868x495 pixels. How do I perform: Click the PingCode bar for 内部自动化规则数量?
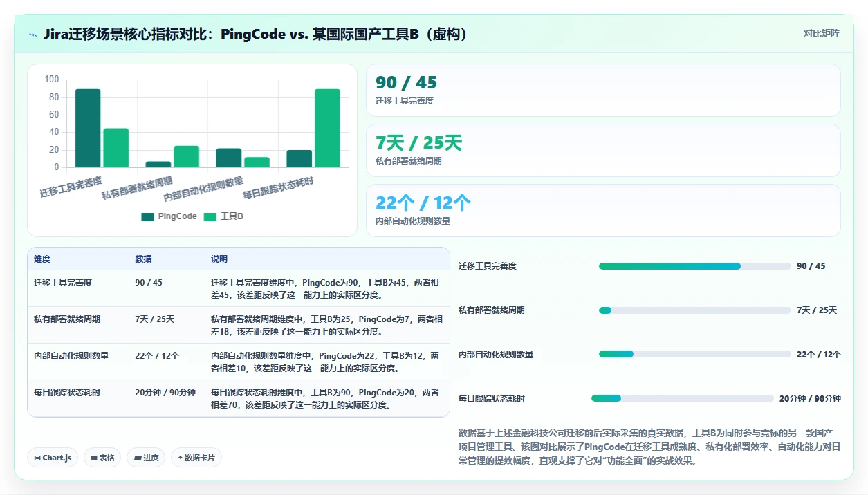click(229, 158)
